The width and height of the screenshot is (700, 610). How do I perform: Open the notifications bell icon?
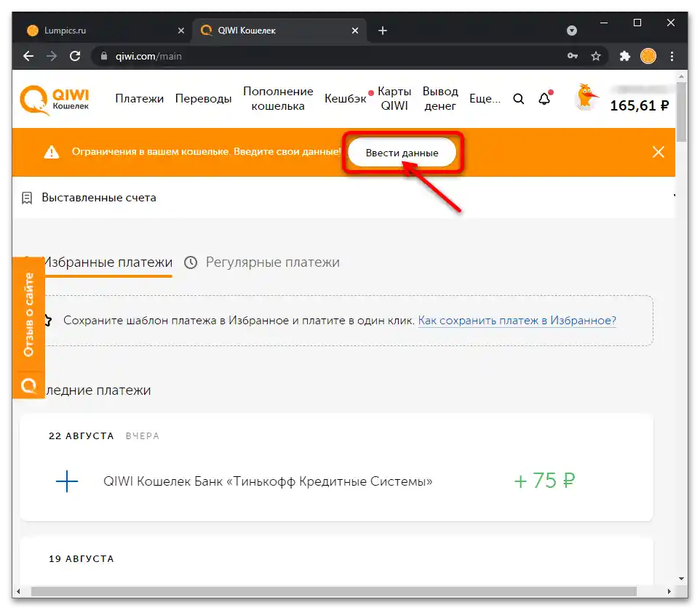(x=544, y=99)
